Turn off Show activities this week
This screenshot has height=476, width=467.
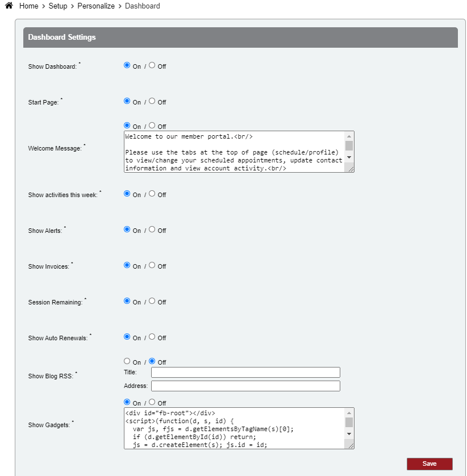pos(152,194)
